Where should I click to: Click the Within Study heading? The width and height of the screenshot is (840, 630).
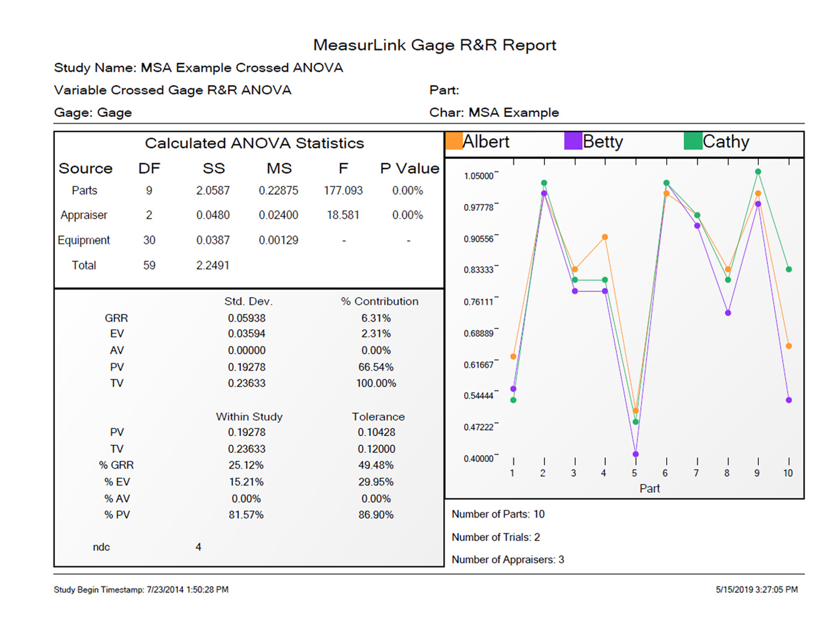click(x=249, y=417)
